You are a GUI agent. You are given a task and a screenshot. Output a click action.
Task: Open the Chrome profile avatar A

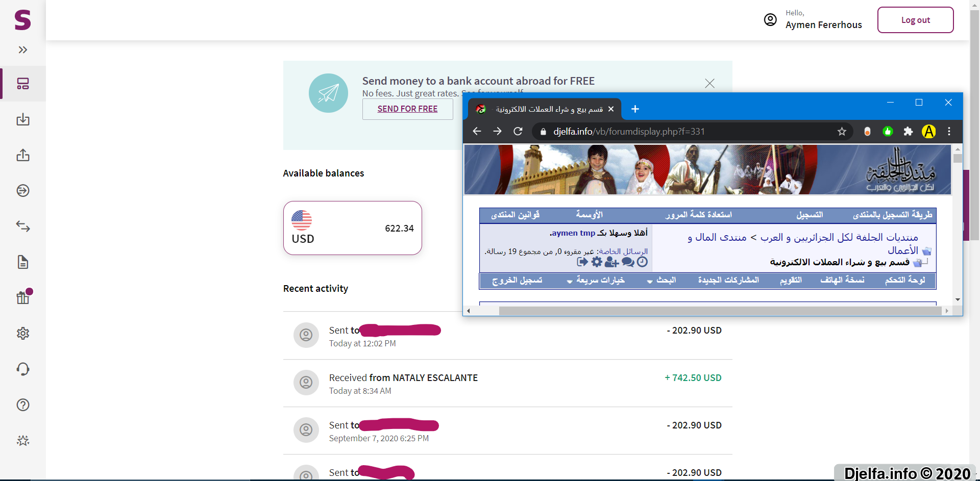pyautogui.click(x=929, y=132)
